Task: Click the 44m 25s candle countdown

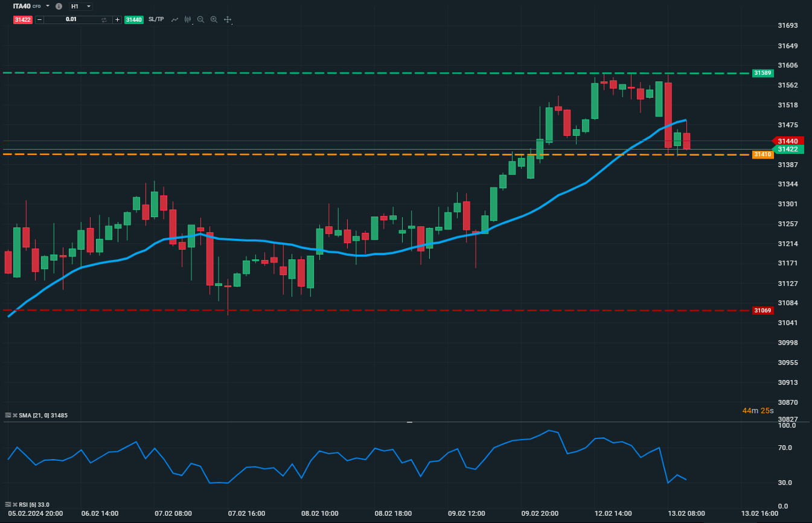Action: (x=758, y=411)
